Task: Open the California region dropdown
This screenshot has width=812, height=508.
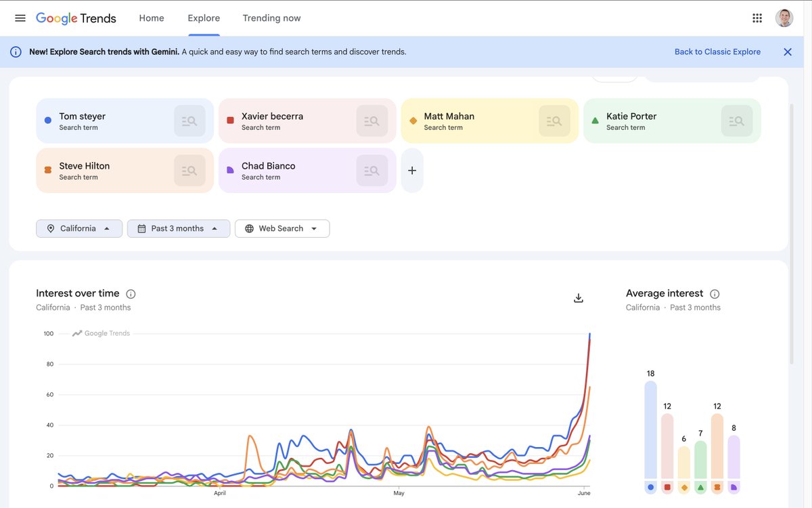Action: [x=79, y=229]
